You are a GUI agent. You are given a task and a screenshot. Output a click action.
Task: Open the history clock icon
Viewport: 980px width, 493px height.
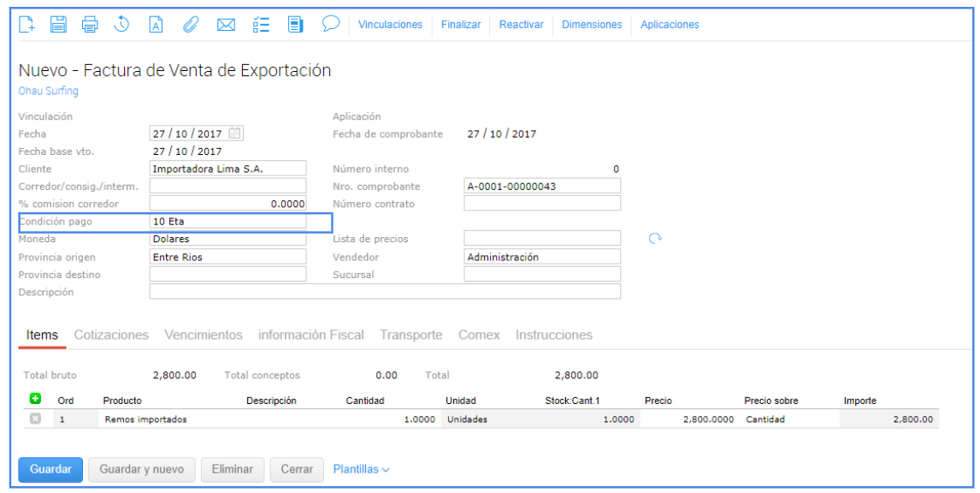click(x=122, y=25)
